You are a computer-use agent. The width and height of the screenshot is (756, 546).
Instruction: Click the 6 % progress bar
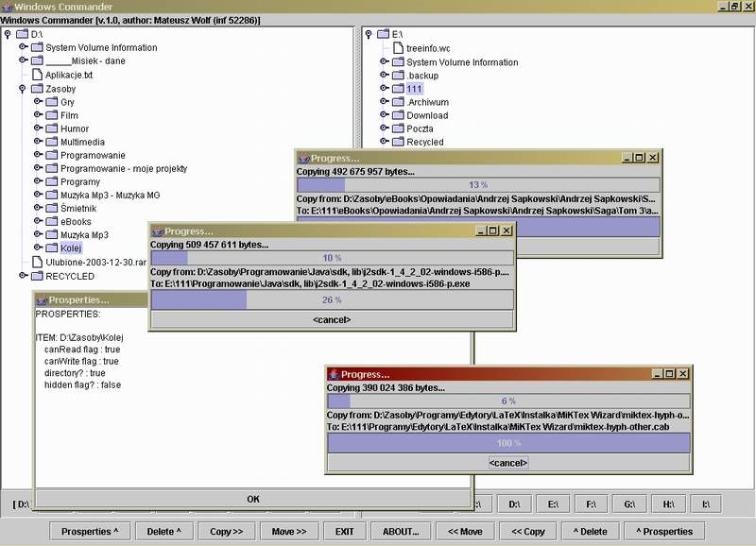(x=508, y=401)
